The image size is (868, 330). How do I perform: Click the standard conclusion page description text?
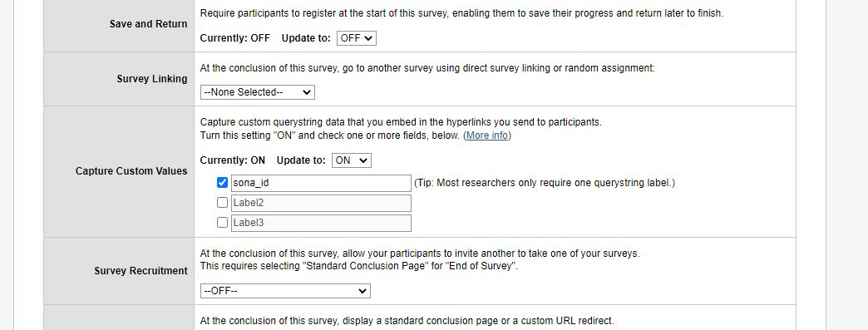[407, 321]
